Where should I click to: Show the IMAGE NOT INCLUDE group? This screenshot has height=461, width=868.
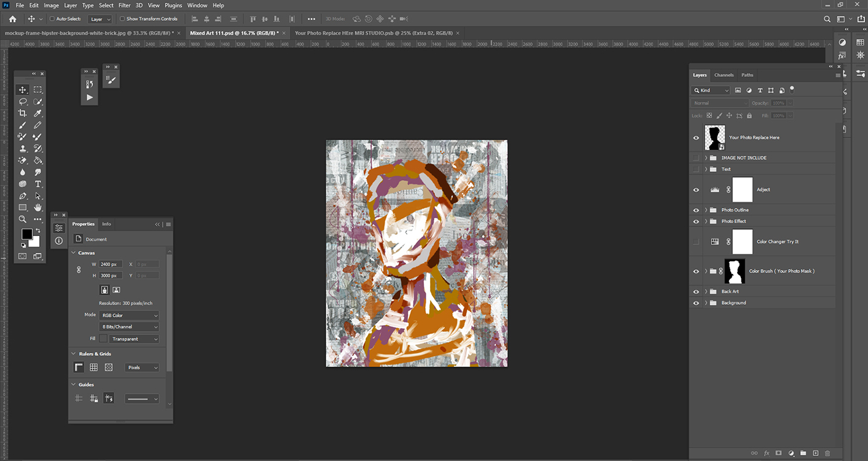pyautogui.click(x=696, y=158)
